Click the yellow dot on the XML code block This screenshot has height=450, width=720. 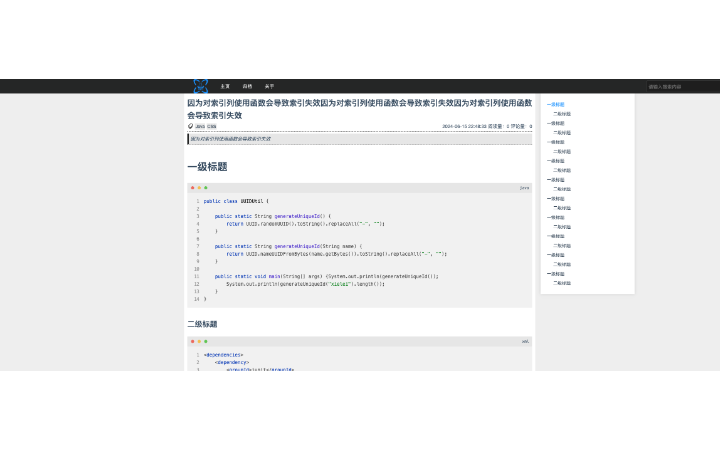click(x=199, y=341)
